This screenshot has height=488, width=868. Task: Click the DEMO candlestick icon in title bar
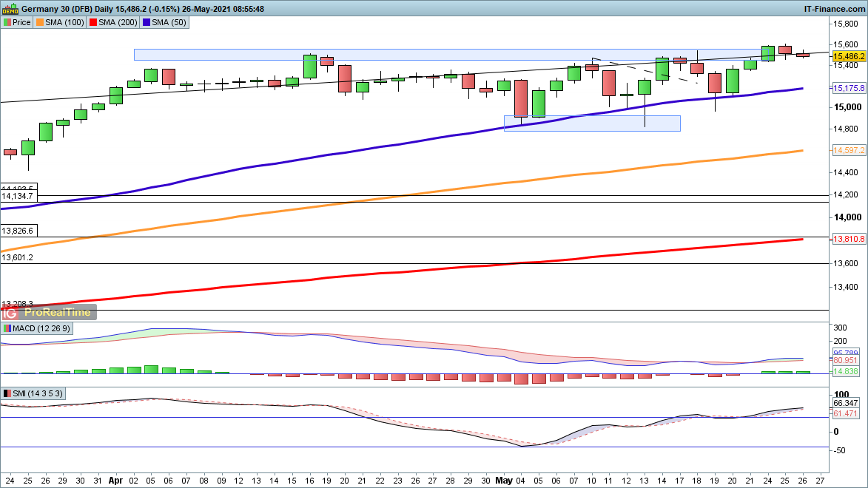pyautogui.click(x=10, y=9)
